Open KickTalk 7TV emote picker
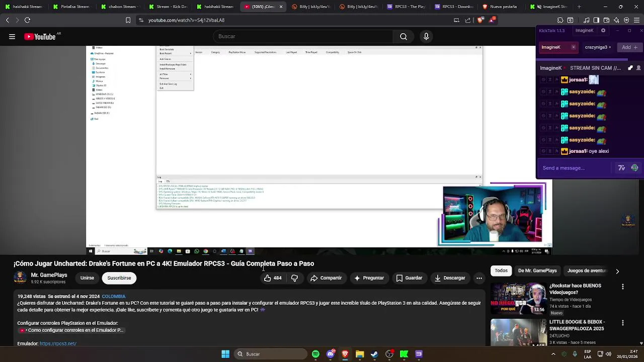This screenshot has width=644, height=362. (622, 168)
